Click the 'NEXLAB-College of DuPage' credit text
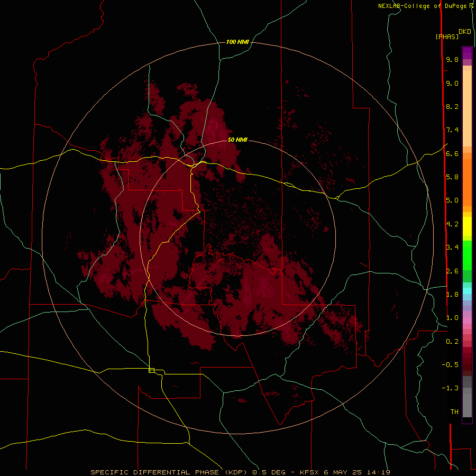 pos(423,6)
